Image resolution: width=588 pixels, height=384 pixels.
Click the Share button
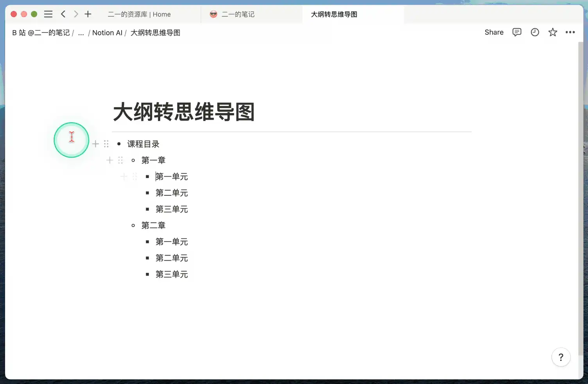coord(494,32)
